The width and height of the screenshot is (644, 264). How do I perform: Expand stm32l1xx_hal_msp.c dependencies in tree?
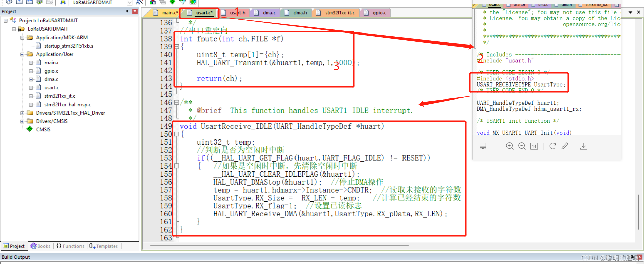(31, 105)
